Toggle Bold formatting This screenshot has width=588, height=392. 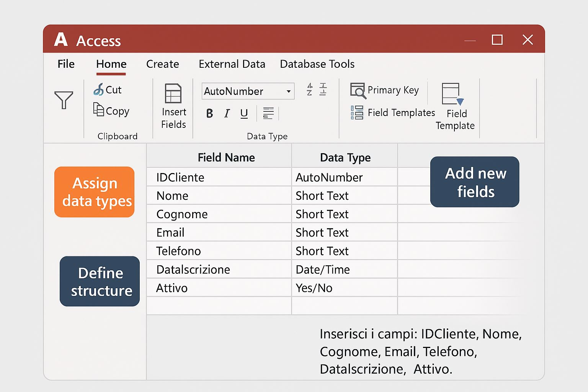pos(209,113)
